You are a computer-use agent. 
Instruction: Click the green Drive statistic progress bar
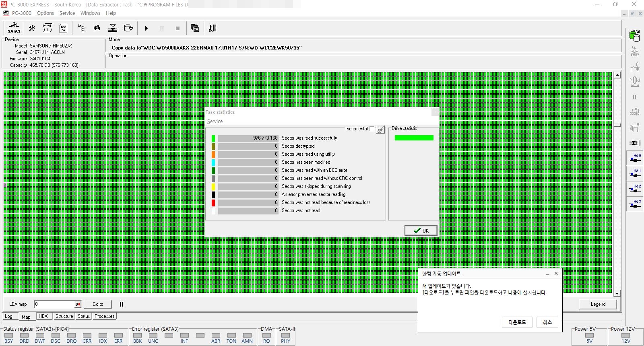click(x=414, y=138)
